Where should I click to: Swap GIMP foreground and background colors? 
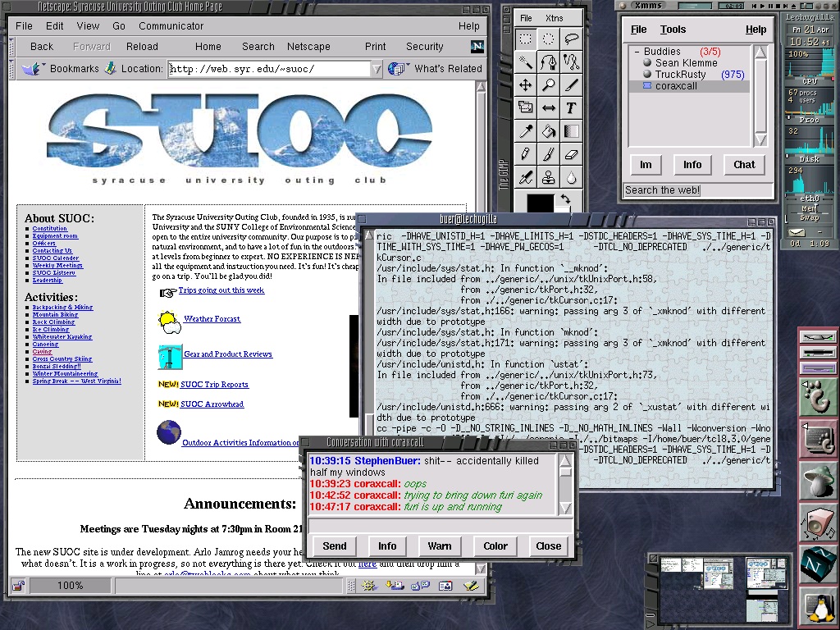pos(565,199)
